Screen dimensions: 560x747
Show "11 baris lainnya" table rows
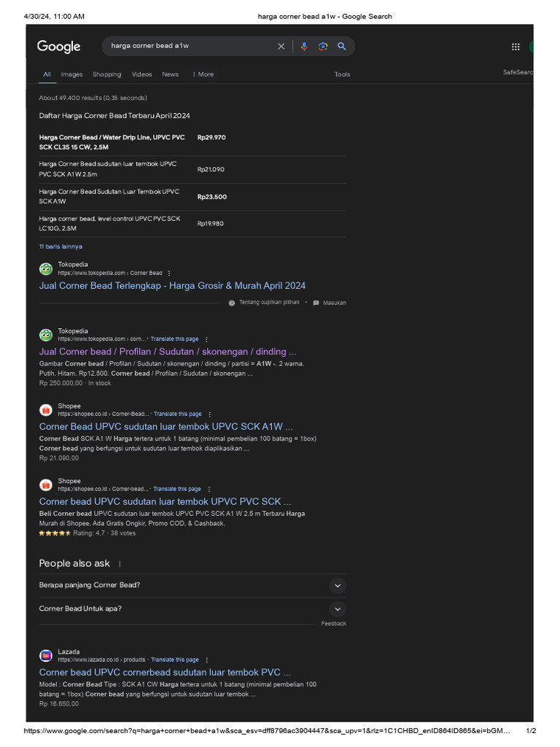point(61,247)
